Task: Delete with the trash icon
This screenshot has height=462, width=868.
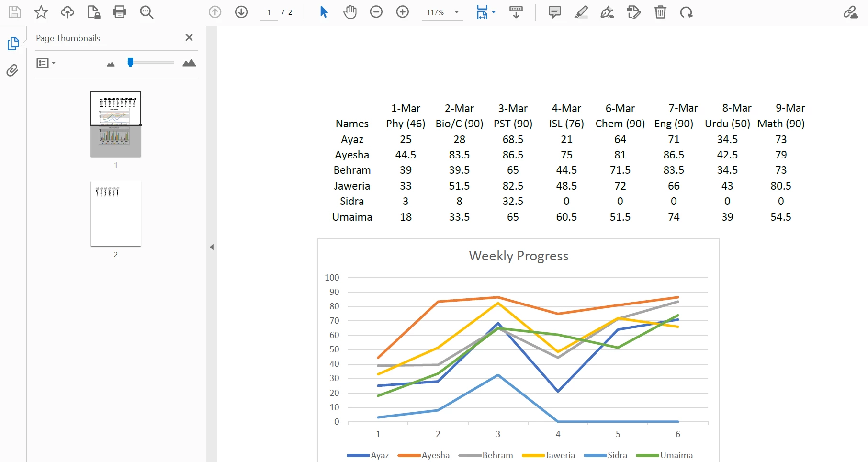Action: click(x=660, y=12)
